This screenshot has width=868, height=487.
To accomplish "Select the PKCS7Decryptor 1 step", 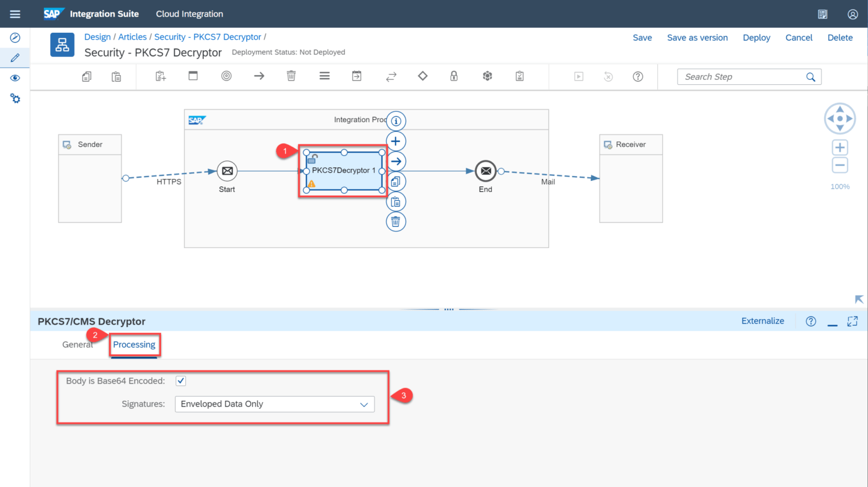I will pyautogui.click(x=344, y=170).
